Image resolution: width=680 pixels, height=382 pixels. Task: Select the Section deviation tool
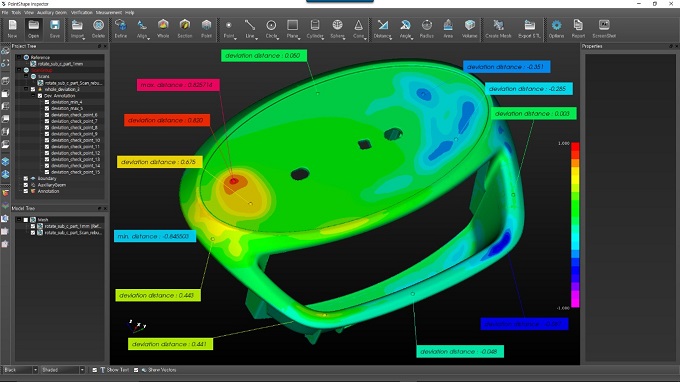point(185,29)
